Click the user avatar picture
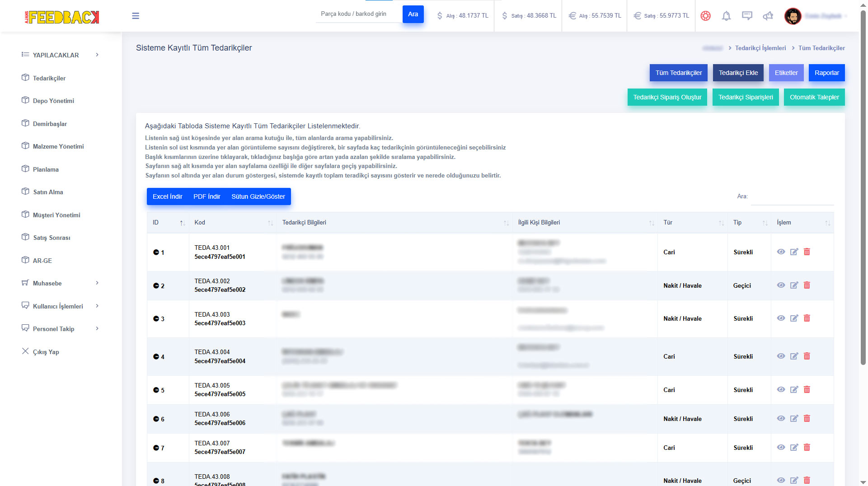The image size is (868, 486). click(793, 16)
